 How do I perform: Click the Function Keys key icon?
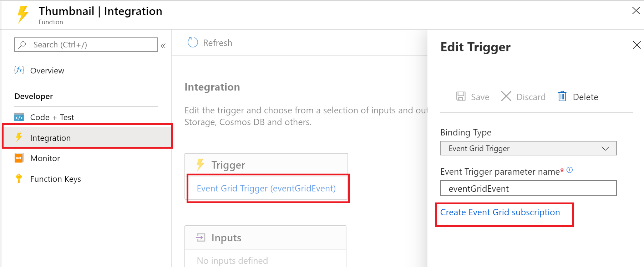(x=19, y=179)
